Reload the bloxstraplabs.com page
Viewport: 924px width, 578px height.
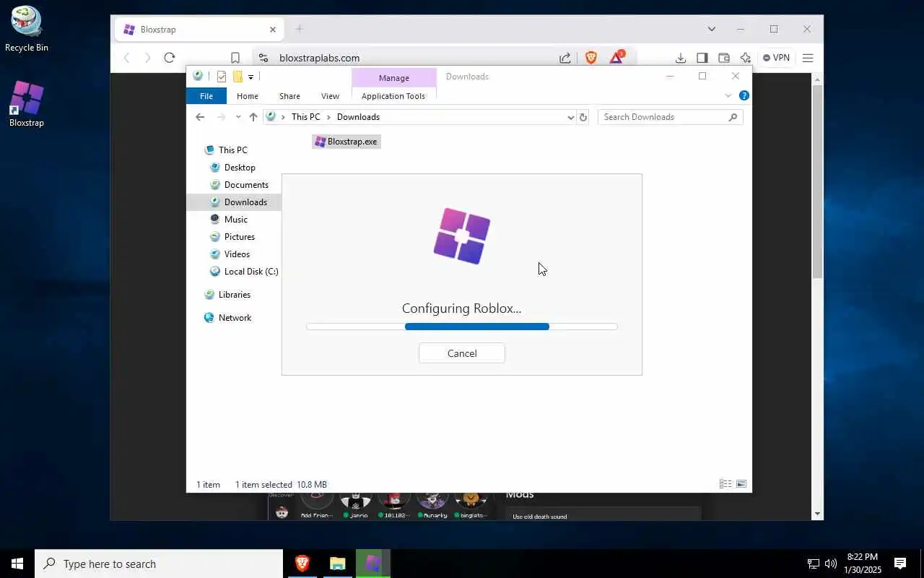coord(170,58)
